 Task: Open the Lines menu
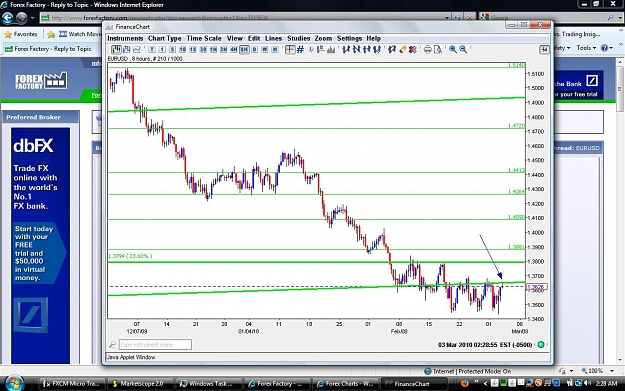273,38
